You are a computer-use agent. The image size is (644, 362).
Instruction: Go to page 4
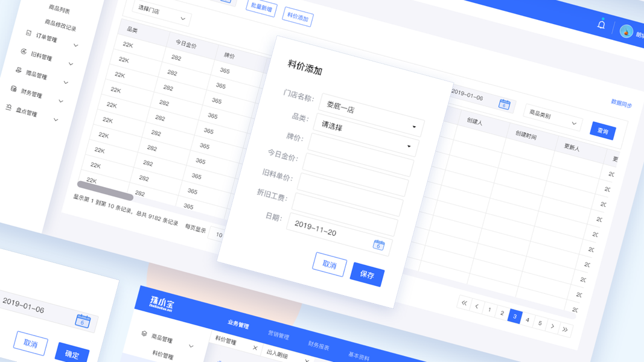pos(528,320)
